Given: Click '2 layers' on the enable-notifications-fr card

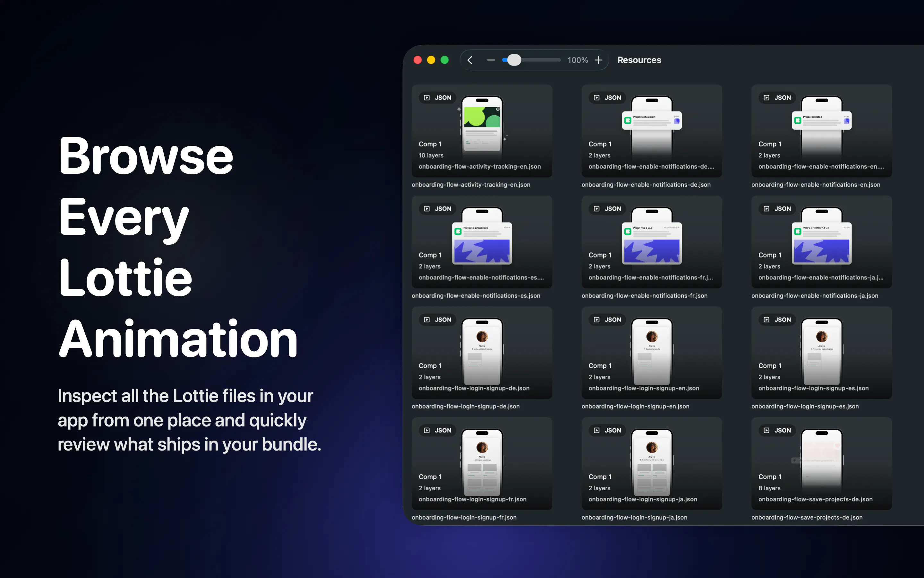Looking at the screenshot, I should coord(599,266).
